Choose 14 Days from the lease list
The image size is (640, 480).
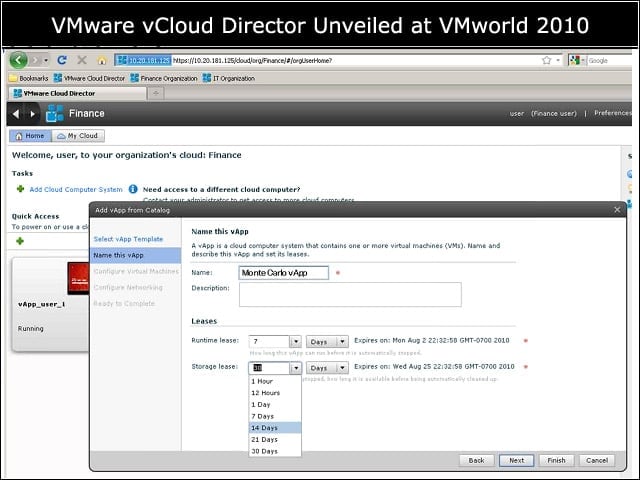pos(275,428)
